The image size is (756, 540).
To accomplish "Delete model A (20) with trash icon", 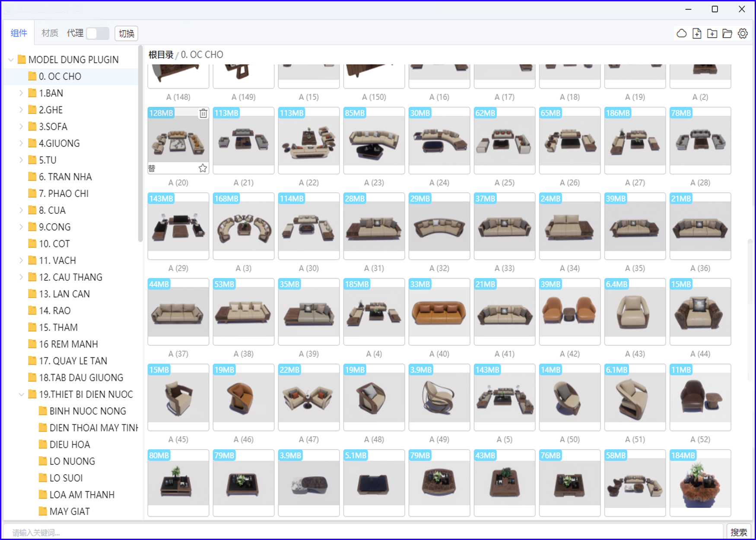I will pyautogui.click(x=203, y=113).
